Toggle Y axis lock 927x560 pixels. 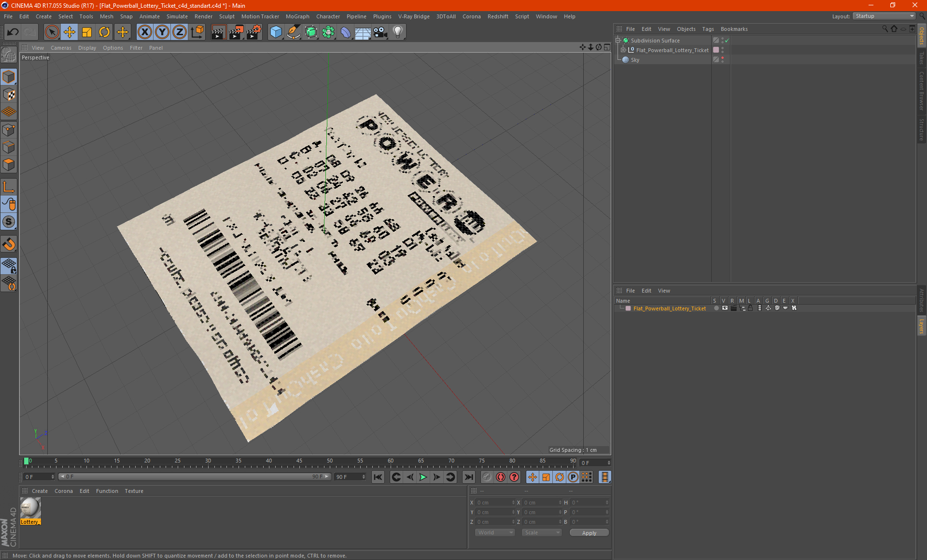pos(162,32)
